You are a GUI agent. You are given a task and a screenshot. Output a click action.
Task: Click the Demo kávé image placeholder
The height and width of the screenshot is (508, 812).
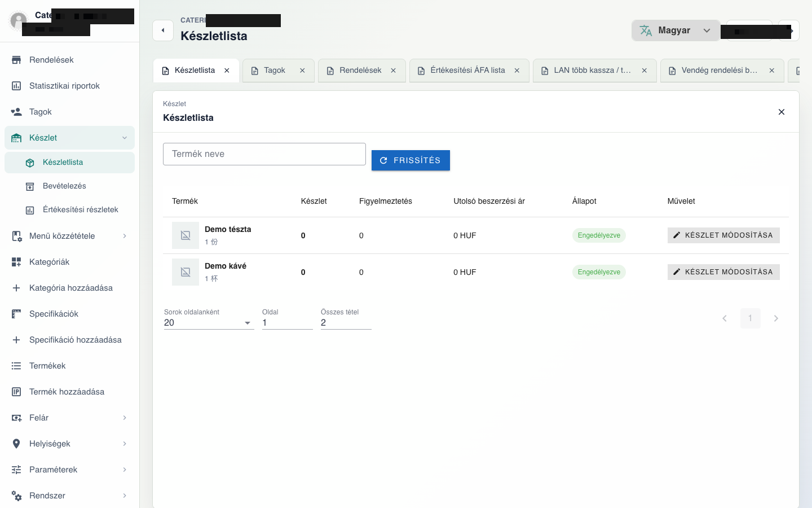point(186,272)
